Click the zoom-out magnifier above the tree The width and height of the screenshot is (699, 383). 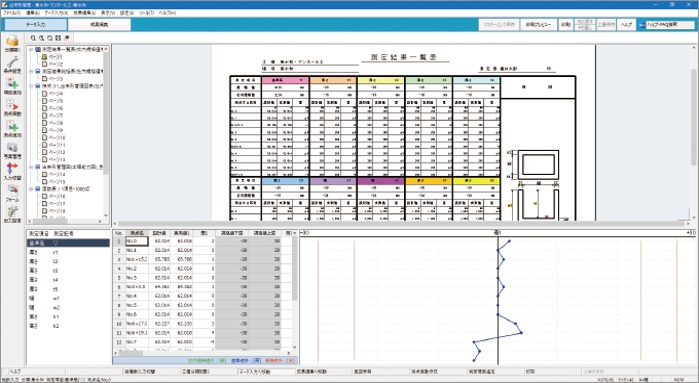(x=41, y=38)
